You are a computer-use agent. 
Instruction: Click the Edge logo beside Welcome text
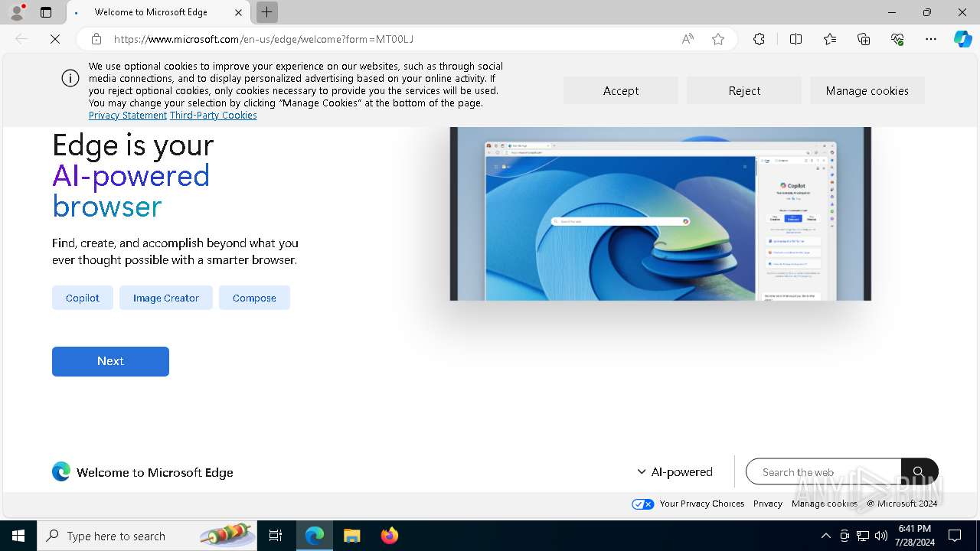pos(61,471)
